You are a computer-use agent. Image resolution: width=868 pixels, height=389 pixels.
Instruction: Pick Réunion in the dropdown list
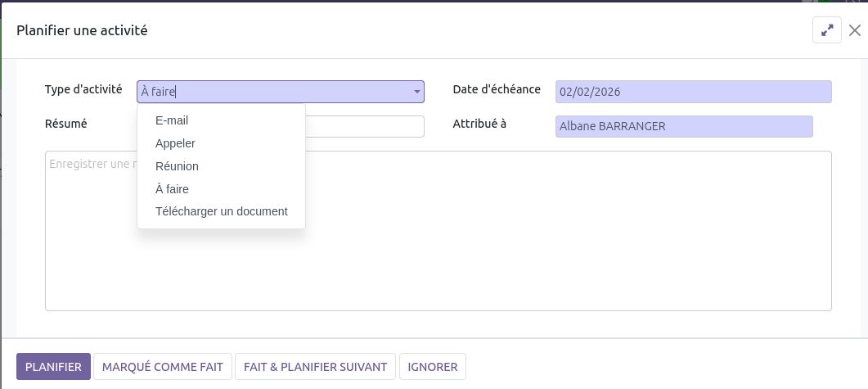(177, 166)
